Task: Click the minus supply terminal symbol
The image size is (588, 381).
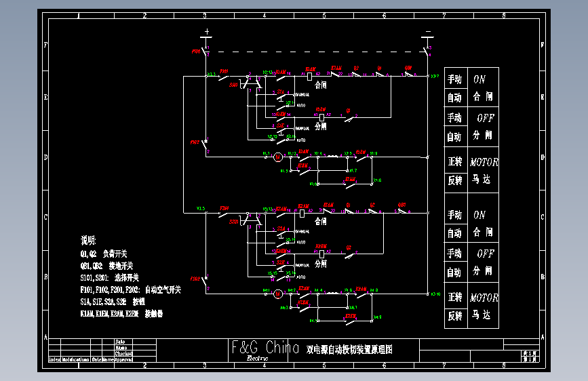Action: (x=428, y=32)
